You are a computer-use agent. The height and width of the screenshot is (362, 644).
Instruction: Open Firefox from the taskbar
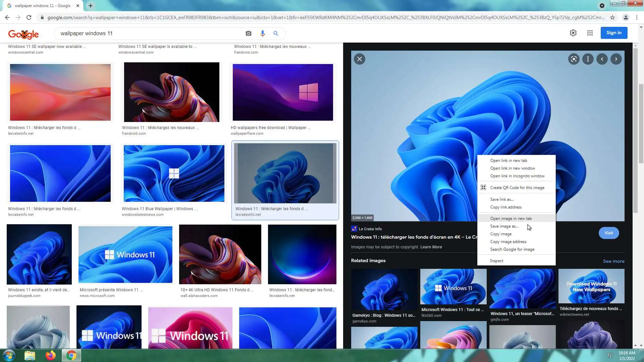[51, 355]
